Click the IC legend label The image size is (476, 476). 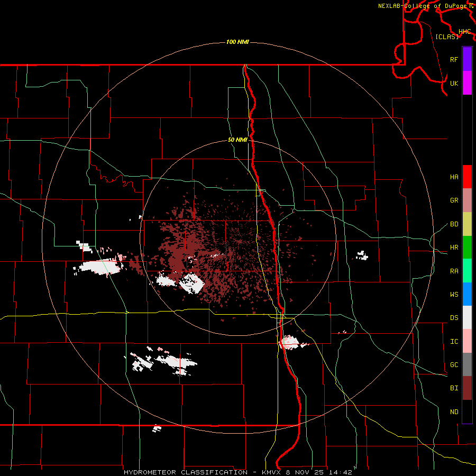(454, 342)
